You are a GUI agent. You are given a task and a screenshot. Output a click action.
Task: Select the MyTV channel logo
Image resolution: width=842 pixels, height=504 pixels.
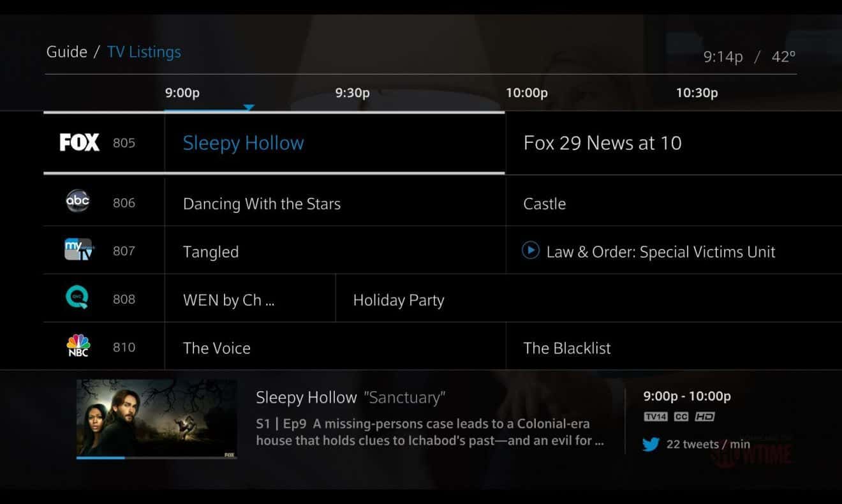pos(78,249)
